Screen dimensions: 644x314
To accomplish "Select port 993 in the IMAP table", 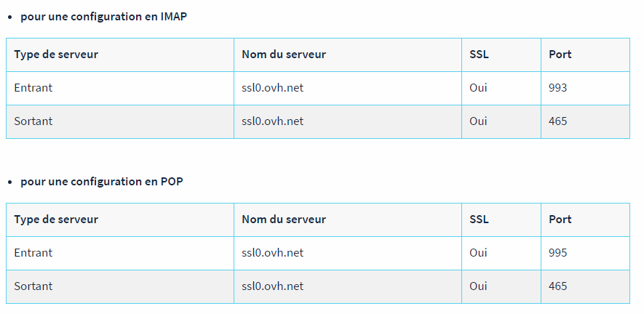I will [x=558, y=88].
